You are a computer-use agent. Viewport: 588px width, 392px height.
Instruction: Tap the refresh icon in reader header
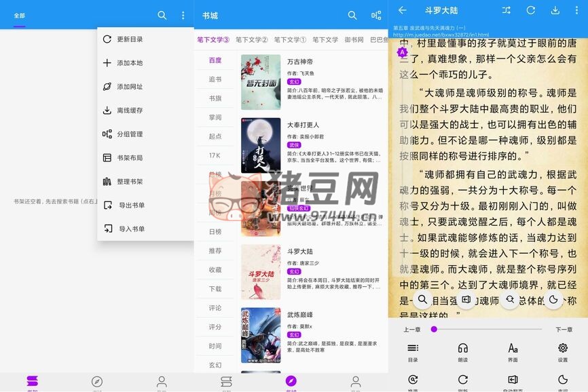tap(530, 10)
